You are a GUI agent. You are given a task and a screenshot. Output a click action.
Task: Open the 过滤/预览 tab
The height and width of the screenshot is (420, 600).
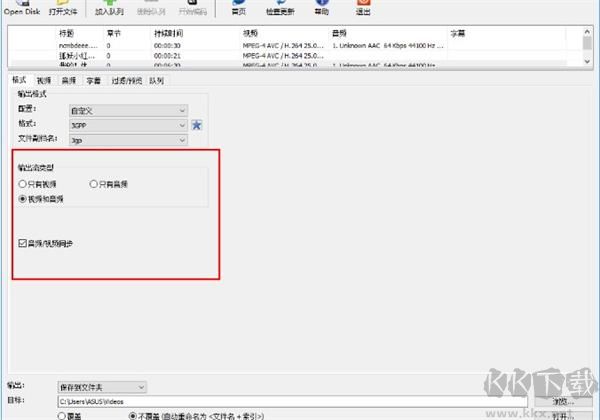127,81
